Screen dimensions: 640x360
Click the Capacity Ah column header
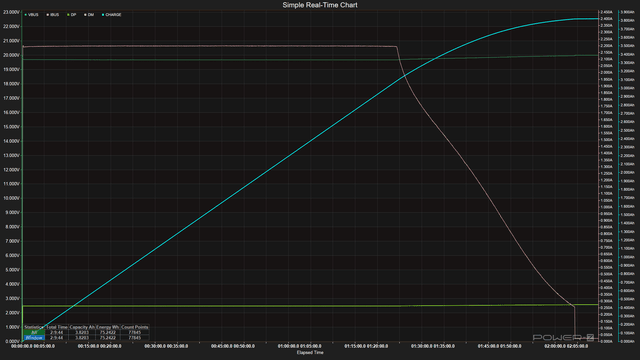[82, 327]
